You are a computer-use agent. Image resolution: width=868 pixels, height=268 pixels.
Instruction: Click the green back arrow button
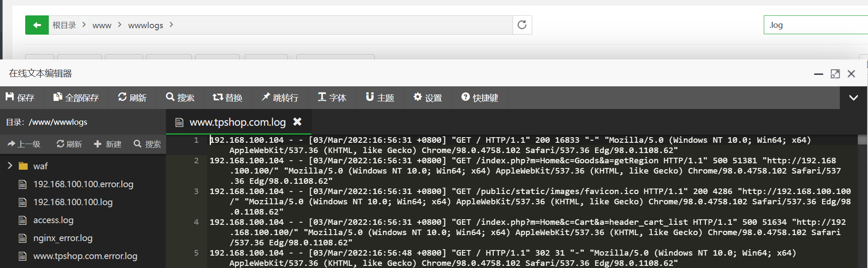click(x=37, y=25)
